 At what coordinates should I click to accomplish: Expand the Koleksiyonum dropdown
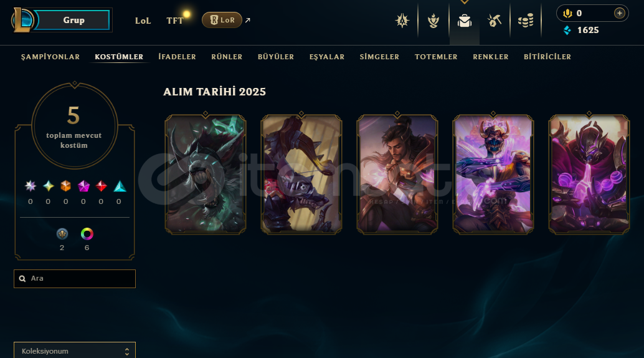pyautogui.click(x=75, y=351)
